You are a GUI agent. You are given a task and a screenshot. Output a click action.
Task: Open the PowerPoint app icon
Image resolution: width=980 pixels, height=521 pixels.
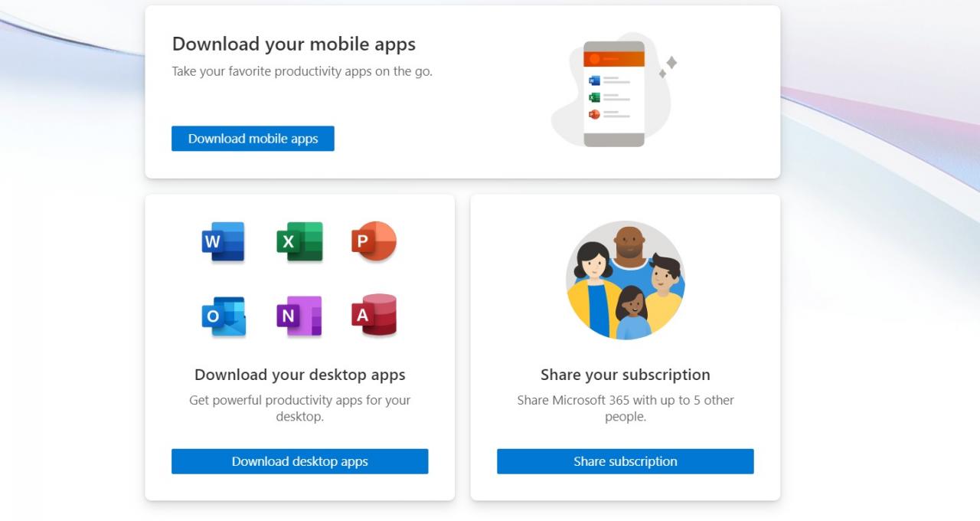click(374, 241)
